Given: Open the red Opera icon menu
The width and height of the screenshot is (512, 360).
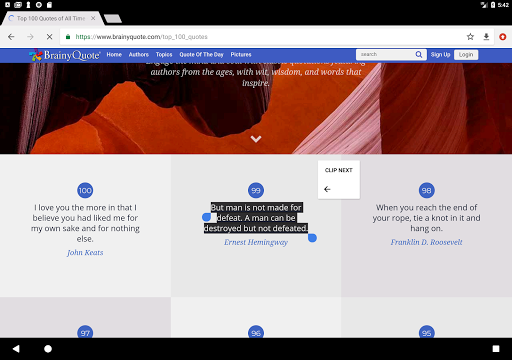Looking at the screenshot, I should tap(503, 37).
